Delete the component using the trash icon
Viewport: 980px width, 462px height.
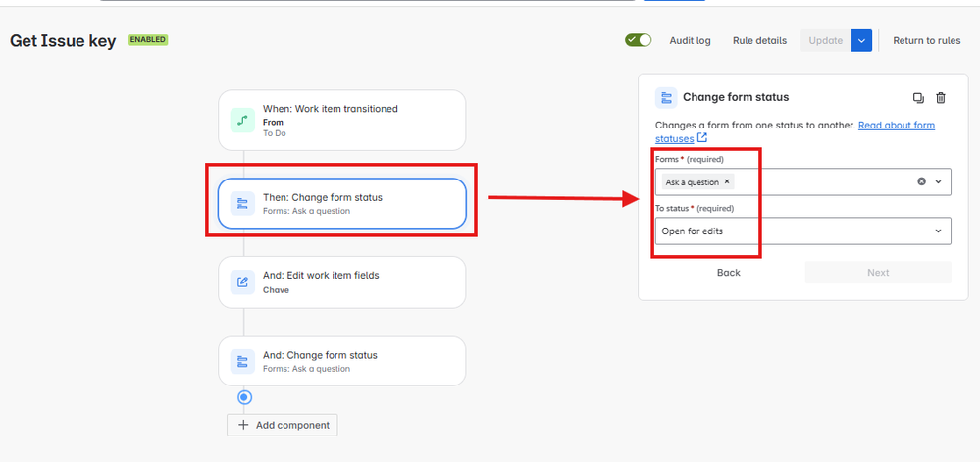[x=941, y=97]
